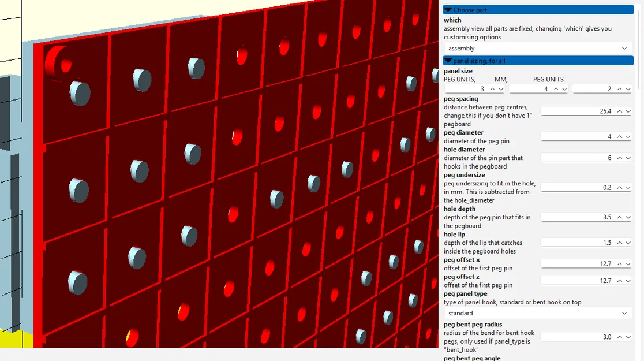Click the customizer panel vertical scrollbar

[x=638, y=49]
